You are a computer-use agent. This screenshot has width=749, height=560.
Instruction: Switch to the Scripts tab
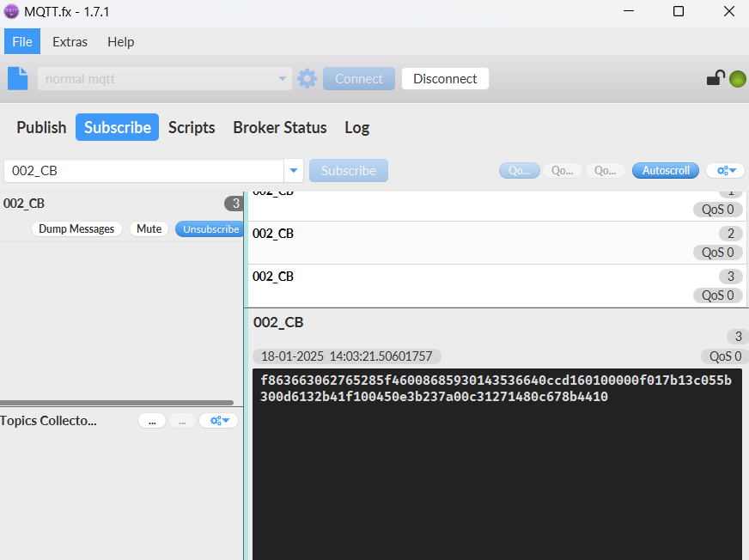(x=192, y=127)
